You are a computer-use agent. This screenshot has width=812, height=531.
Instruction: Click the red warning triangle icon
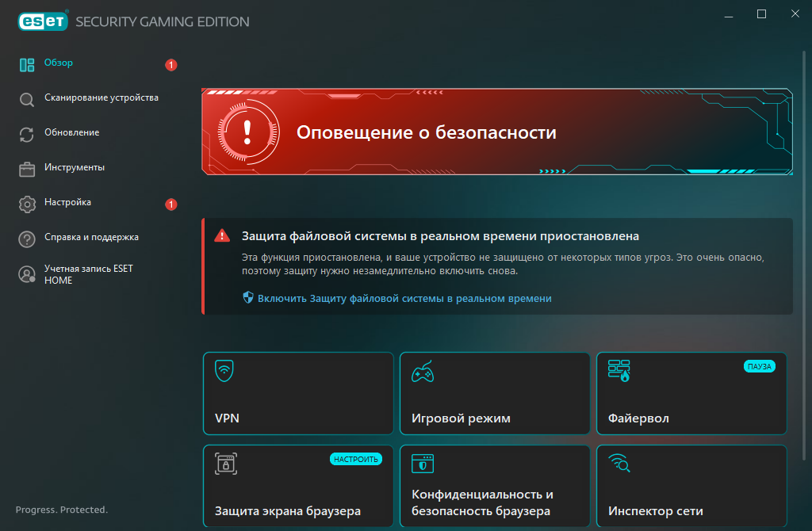pos(222,235)
